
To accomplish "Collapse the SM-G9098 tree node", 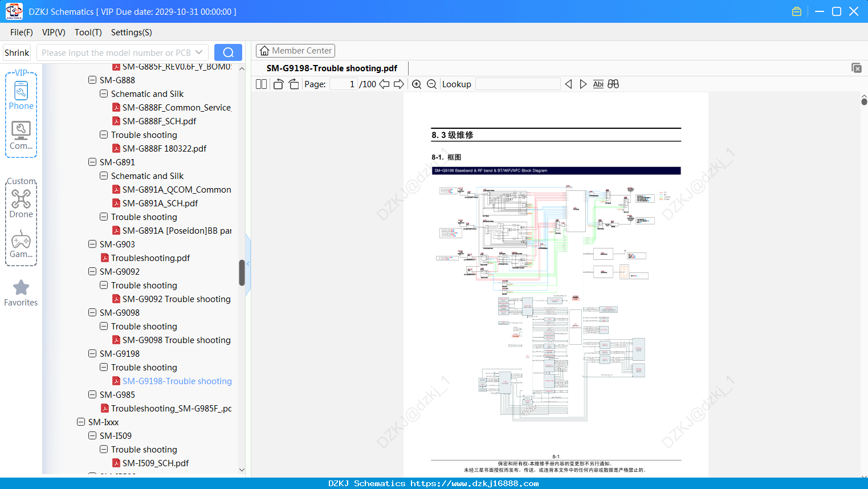I will click(92, 312).
